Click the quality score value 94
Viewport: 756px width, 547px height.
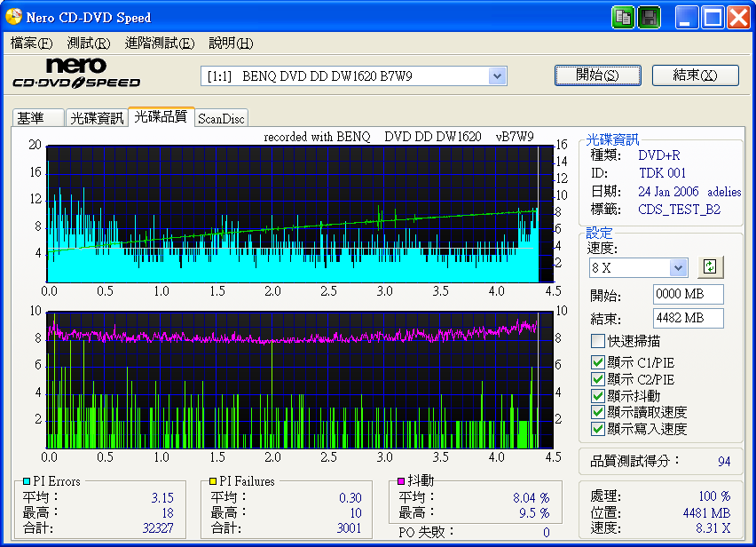click(724, 462)
